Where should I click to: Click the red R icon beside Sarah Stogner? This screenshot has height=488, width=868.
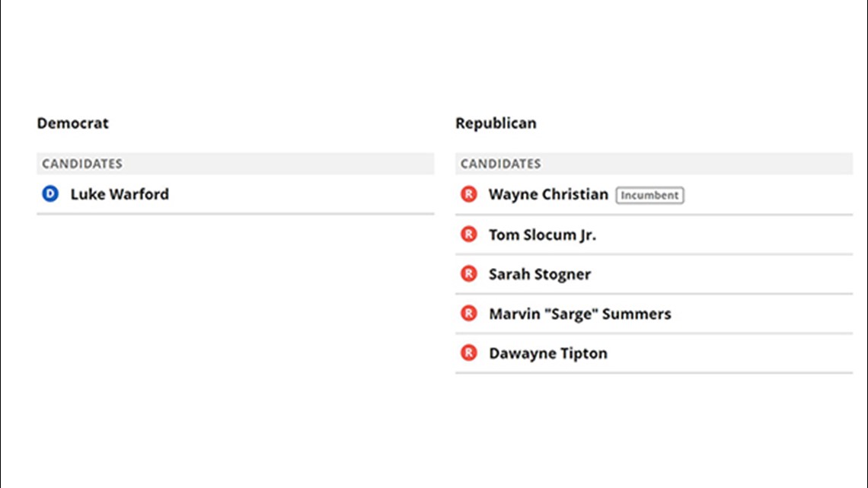point(469,273)
